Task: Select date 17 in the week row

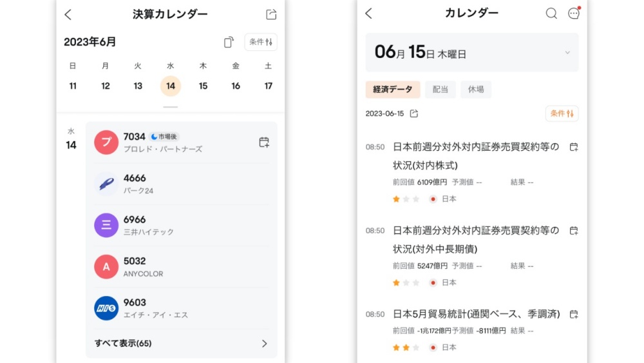Action: point(268,86)
